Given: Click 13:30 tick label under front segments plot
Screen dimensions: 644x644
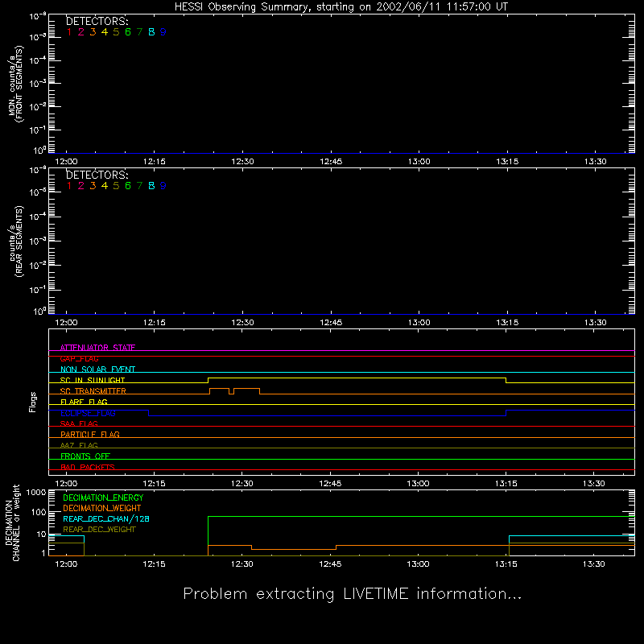Looking at the screenshot, I should pos(595,162).
